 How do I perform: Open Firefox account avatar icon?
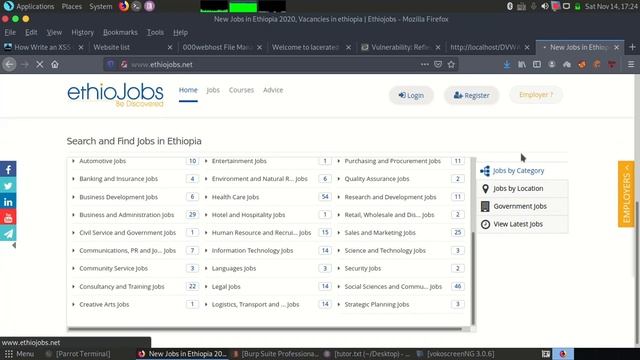(552, 64)
